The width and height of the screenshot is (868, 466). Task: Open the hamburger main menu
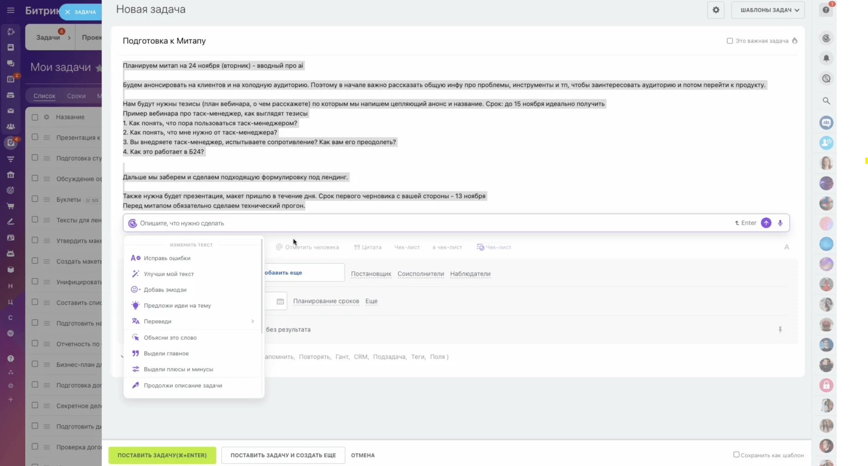click(x=11, y=10)
